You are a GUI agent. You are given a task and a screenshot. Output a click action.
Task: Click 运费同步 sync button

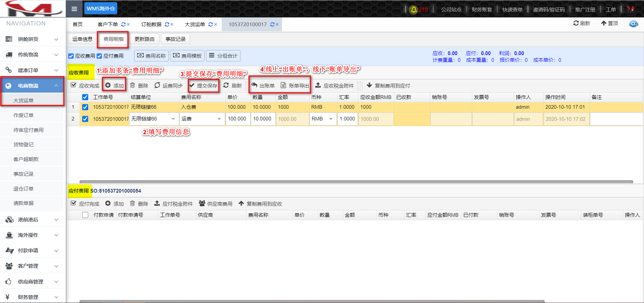[x=168, y=86]
